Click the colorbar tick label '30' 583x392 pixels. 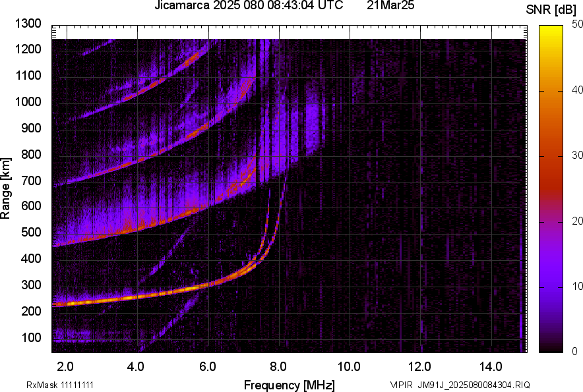(x=578, y=155)
